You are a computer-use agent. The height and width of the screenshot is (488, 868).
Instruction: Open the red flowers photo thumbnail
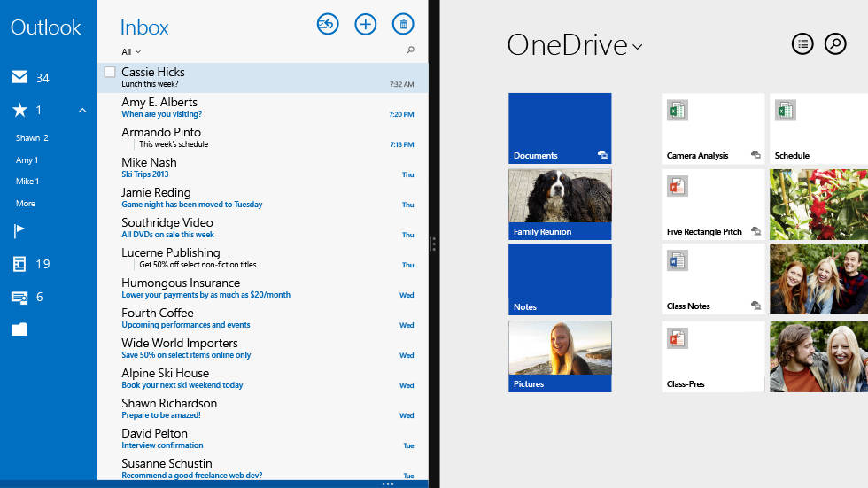pyautogui.click(x=818, y=205)
